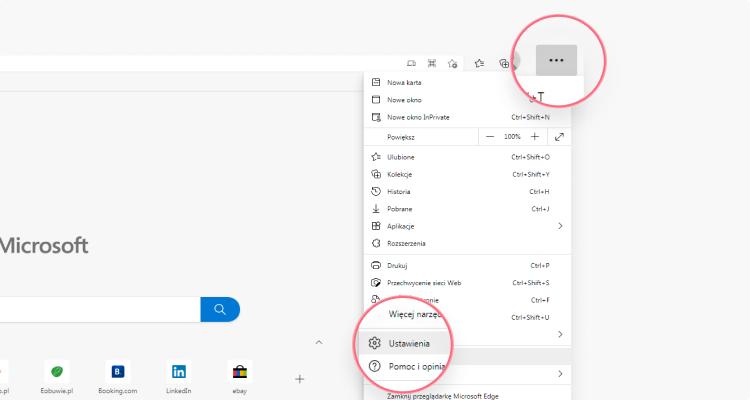This screenshot has height=400, width=750.
Task: Open Kolekcje from the menu
Action: (467, 174)
